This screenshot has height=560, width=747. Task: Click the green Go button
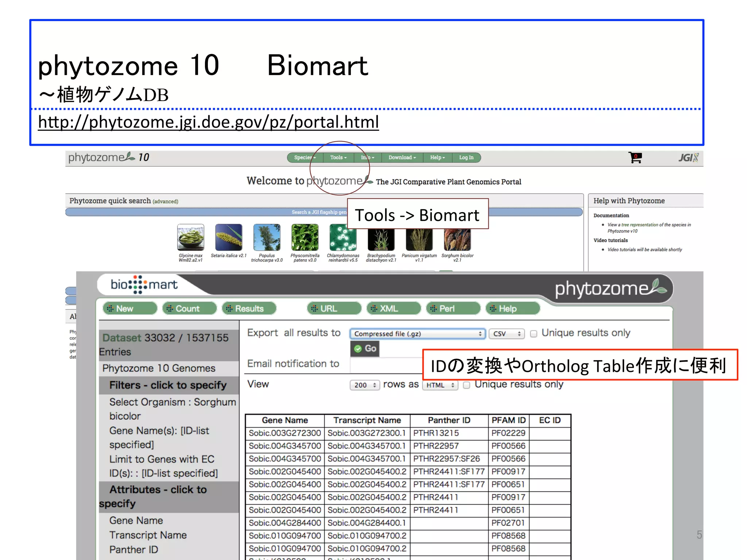tap(365, 349)
